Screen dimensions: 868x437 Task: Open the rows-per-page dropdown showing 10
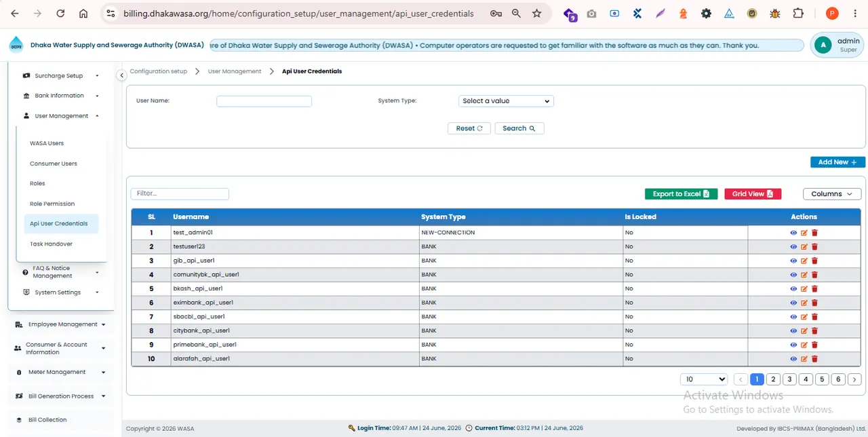pyautogui.click(x=704, y=379)
